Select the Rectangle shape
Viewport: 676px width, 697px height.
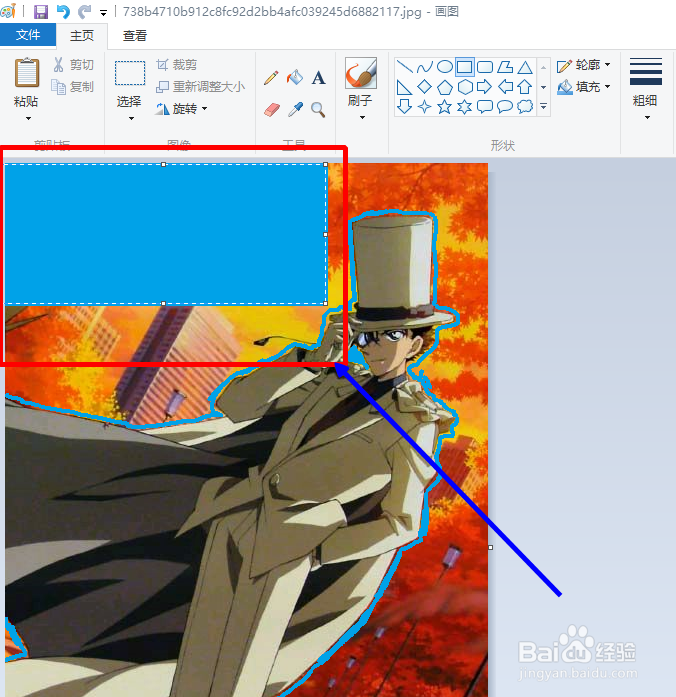pos(464,67)
